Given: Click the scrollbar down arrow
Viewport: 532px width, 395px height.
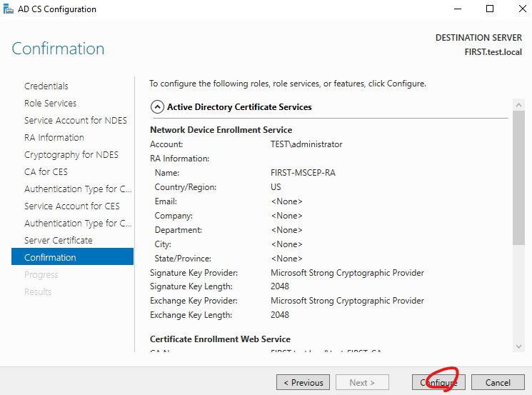Looking at the screenshot, I should coord(518,346).
